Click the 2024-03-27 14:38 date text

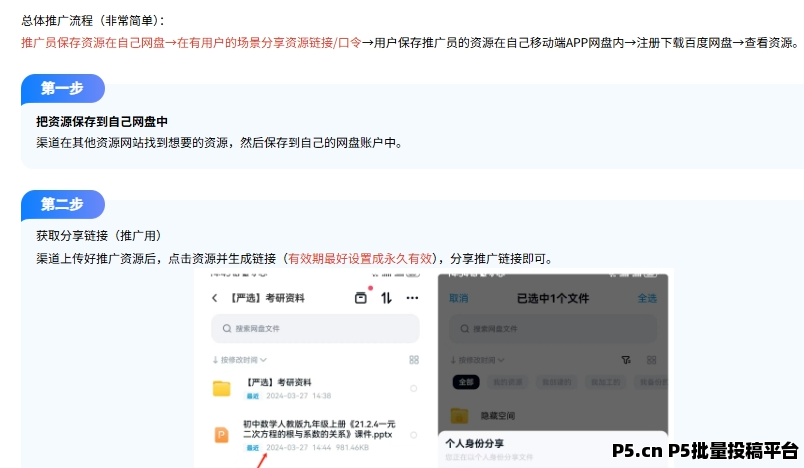click(x=298, y=396)
